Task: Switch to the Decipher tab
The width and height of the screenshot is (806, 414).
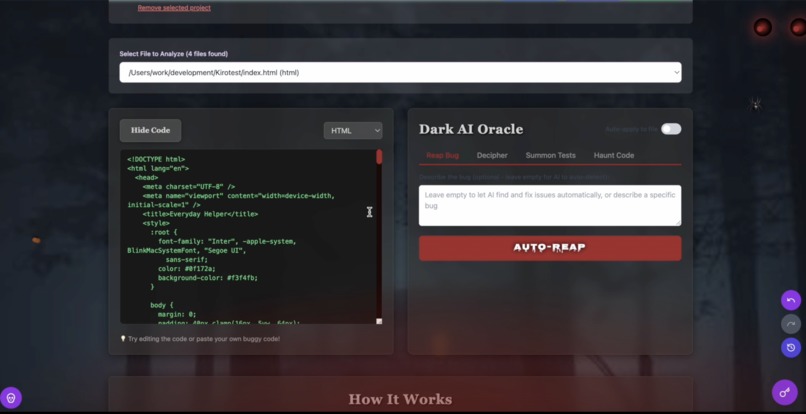Action: coord(492,155)
